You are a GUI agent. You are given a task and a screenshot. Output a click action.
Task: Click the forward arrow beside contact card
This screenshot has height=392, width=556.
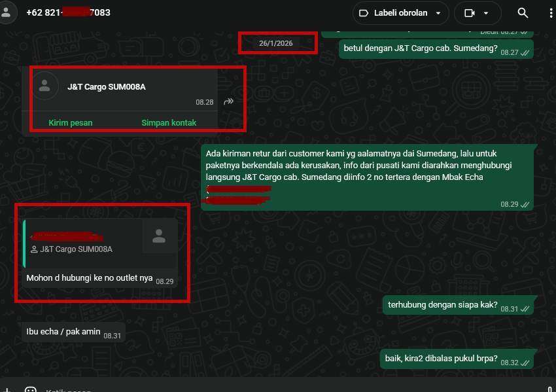point(229,101)
